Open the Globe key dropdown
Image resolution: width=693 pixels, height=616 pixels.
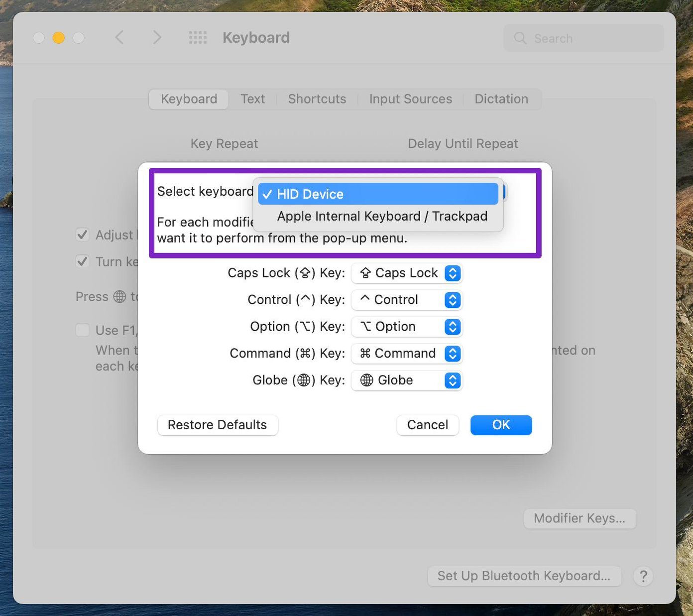click(407, 380)
